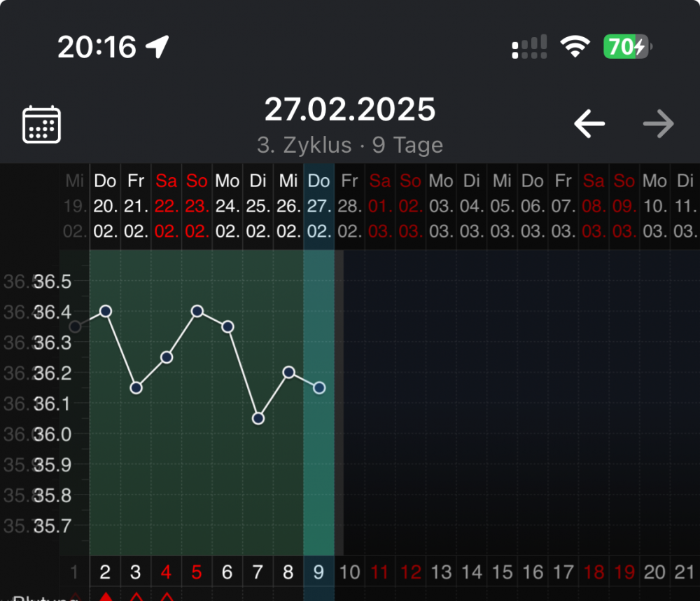Select cycle day number 17
700x601 pixels.
[563, 572]
